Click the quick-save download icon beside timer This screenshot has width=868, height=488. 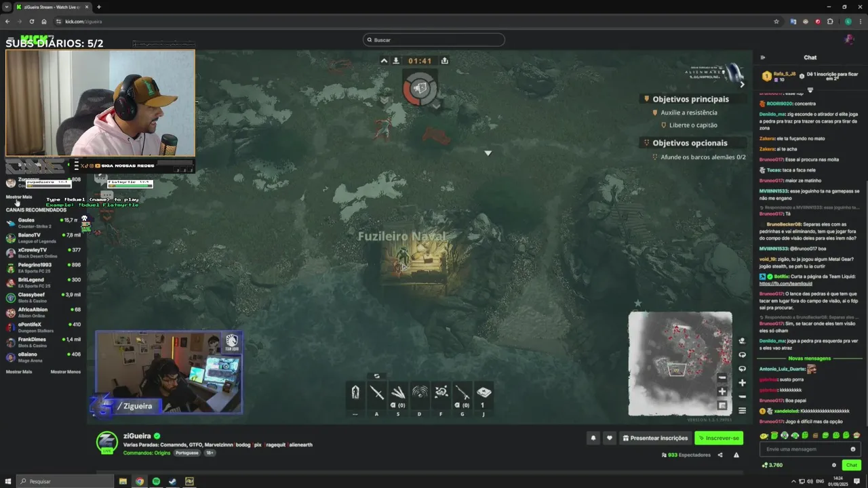click(x=396, y=60)
